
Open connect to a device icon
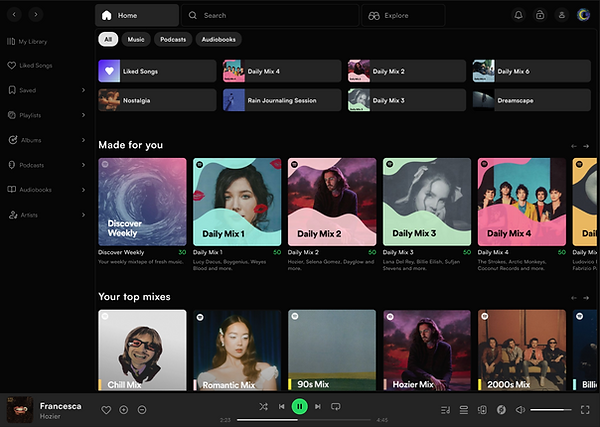point(483,410)
